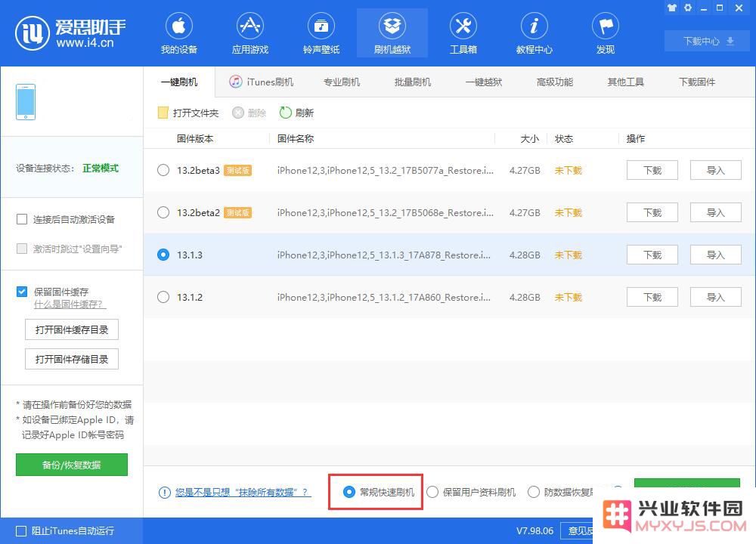Click 打开固件存储目录 button
Viewport: 756px width, 544px height.
72,359
